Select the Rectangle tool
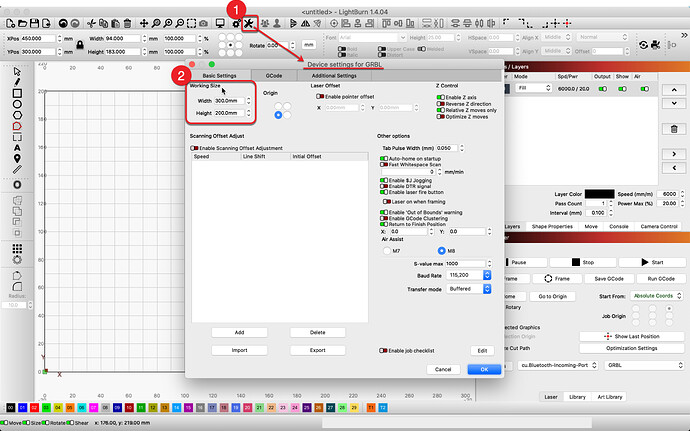This screenshot has height=431, width=690. pos(17,93)
